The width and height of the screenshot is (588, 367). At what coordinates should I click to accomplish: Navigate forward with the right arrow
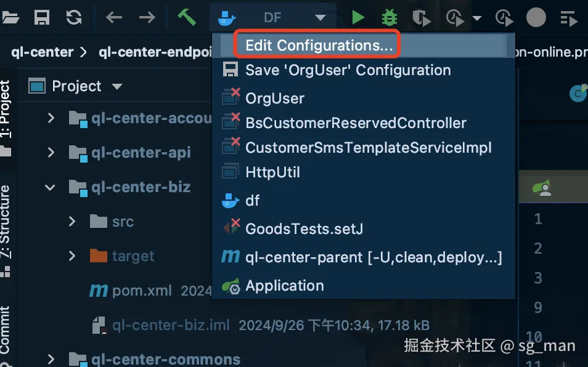click(x=147, y=17)
